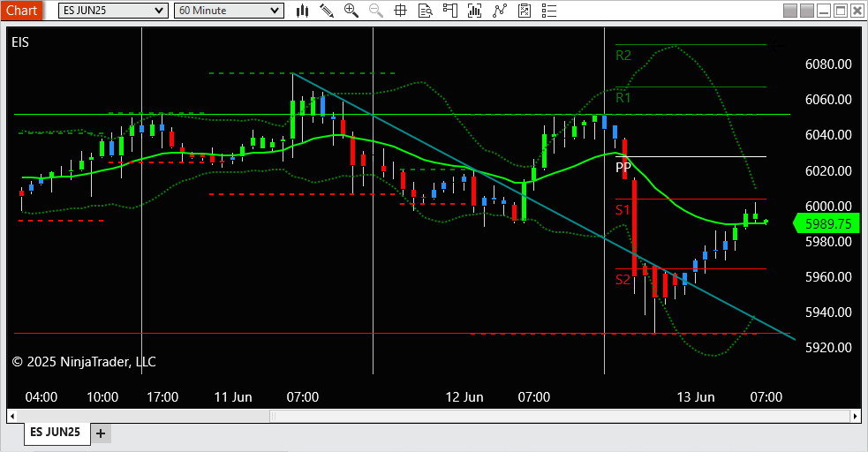Click the horizontal scrollbar right arrow
This screenshot has width=868, height=452.
point(856,416)
